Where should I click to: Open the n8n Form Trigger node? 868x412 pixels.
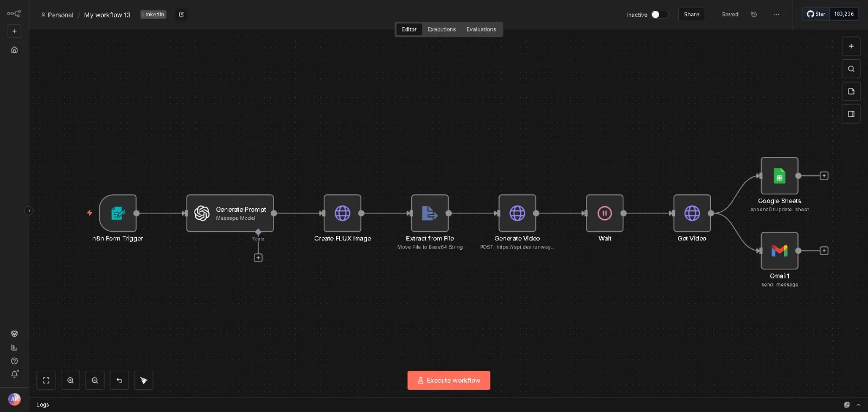click(x=118, y=213)
